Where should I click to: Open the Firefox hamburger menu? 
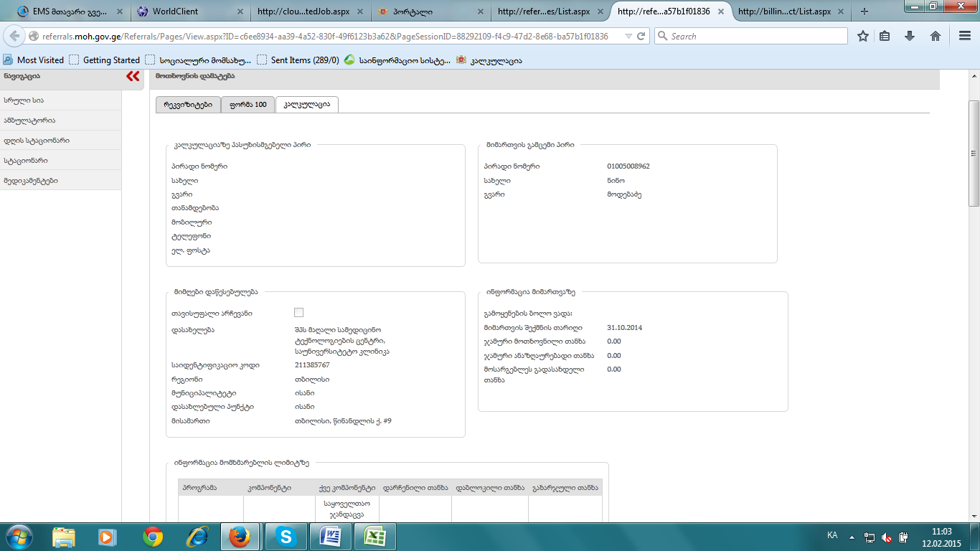965,36
